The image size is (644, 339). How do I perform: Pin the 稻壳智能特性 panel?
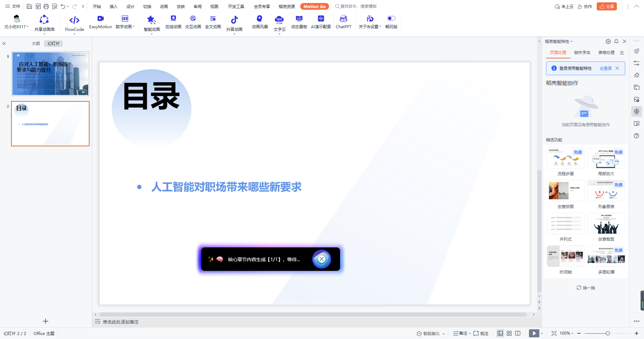point(616,41)
